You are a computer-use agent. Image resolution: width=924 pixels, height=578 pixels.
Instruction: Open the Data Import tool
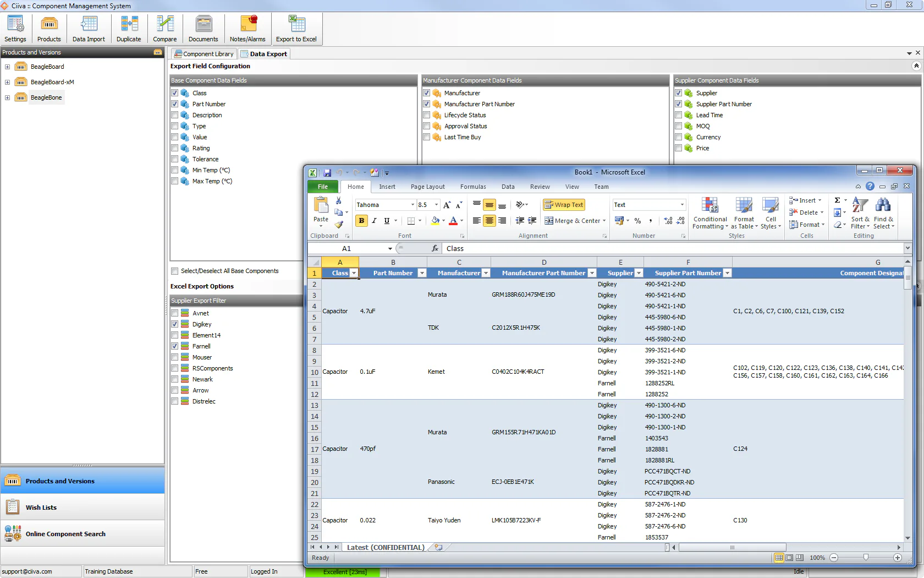pyautogui.click(x=89, y=29)
